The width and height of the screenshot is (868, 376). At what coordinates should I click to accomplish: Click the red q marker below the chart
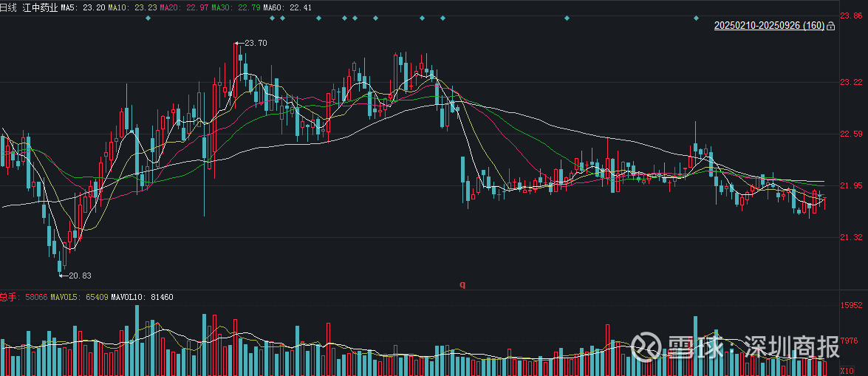click(462, 284)
